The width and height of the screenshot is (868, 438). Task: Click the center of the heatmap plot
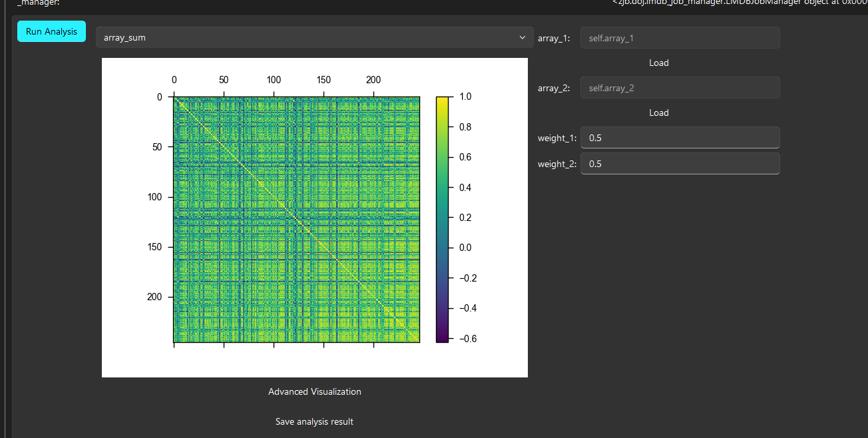coord(296,220)
